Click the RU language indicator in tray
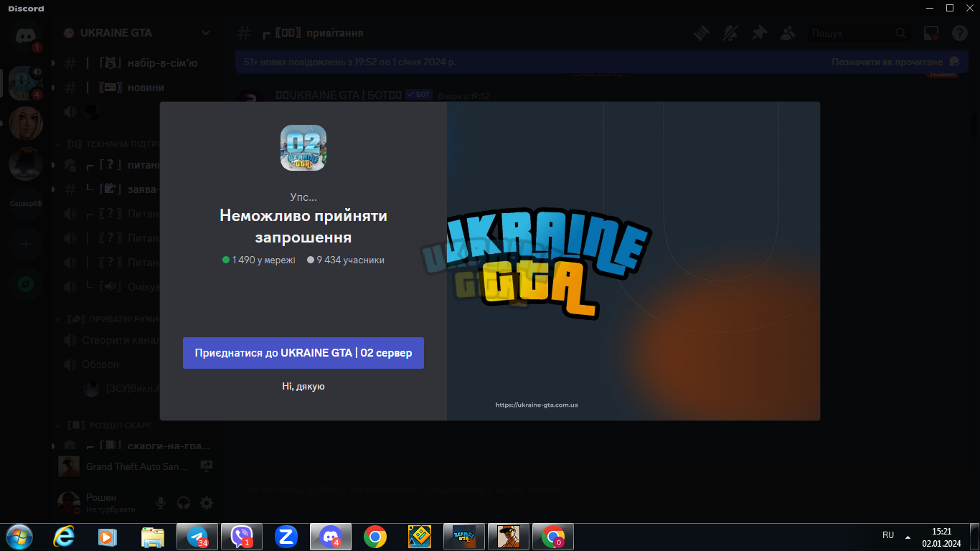Viewport: 980px width, 551px height. point(888,535)
